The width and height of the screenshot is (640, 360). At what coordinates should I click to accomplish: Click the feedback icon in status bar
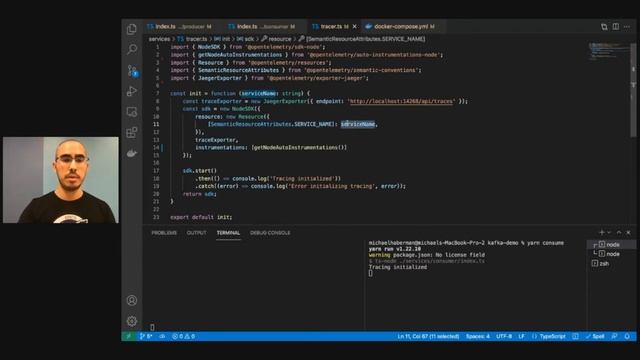click(x=614, y=336)
